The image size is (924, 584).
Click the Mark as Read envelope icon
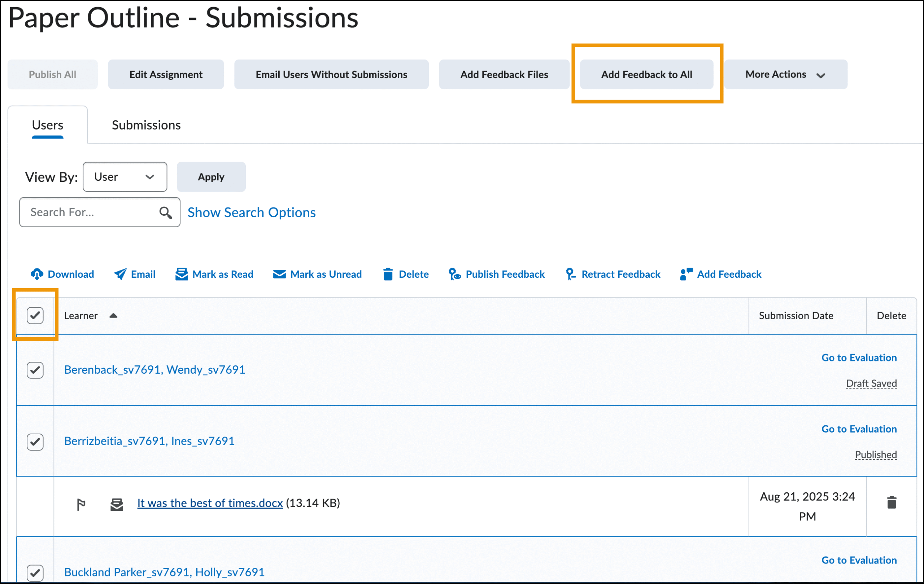[x=182, y=274]
